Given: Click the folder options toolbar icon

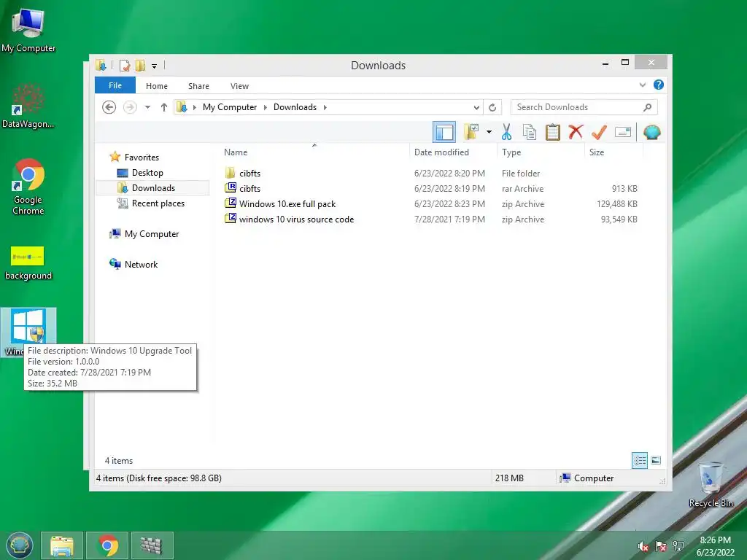Looking at the screenshot, I should [471, 132].
